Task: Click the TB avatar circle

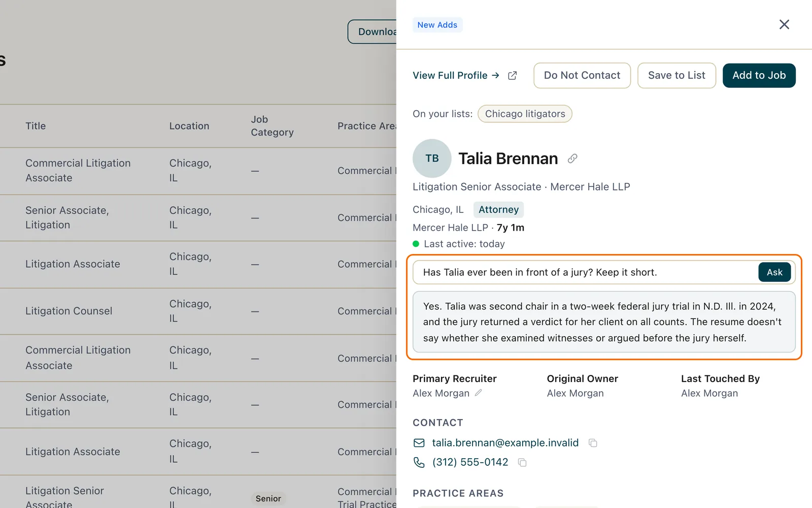Action: (432, 158)
